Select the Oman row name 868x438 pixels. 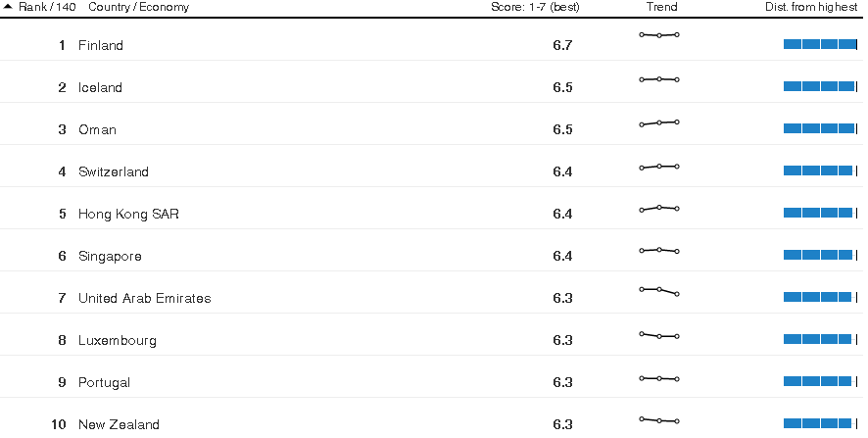point(97,129)
